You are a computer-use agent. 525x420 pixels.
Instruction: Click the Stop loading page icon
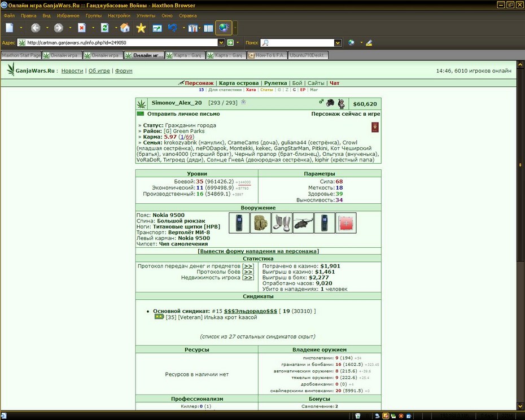[x=82, y=28]
